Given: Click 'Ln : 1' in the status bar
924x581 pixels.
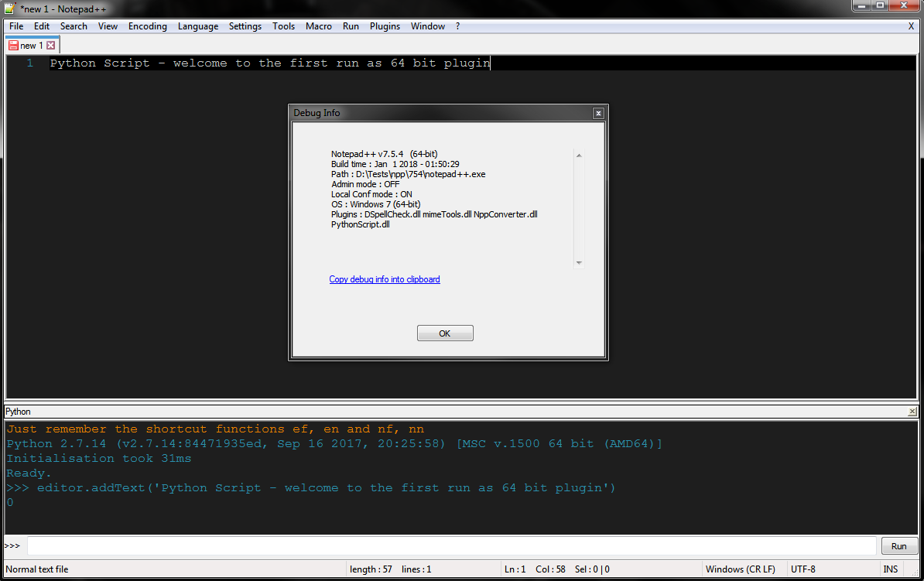Looking at the screenshot, I should [x=515, y=569].
